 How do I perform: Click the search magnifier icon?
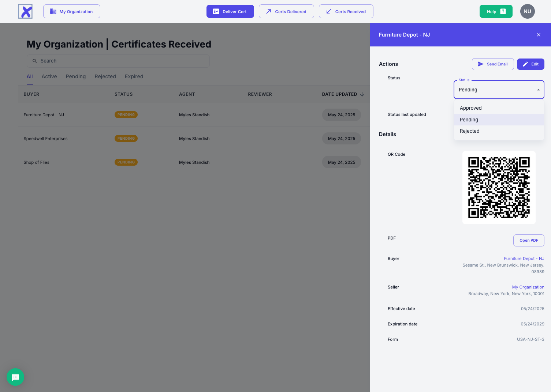click(x=35, y=61)
